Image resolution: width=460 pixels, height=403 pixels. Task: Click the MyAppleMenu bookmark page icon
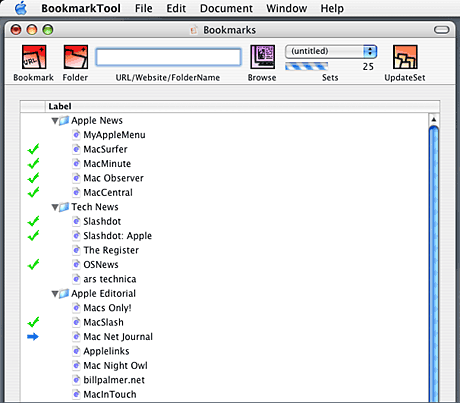76,135
